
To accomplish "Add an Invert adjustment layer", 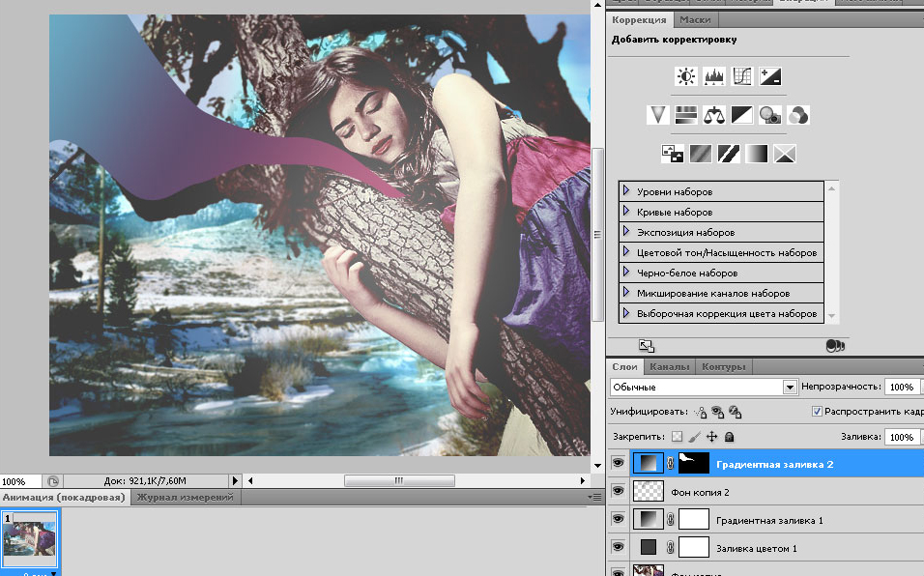I will click(x=673, y=154).
